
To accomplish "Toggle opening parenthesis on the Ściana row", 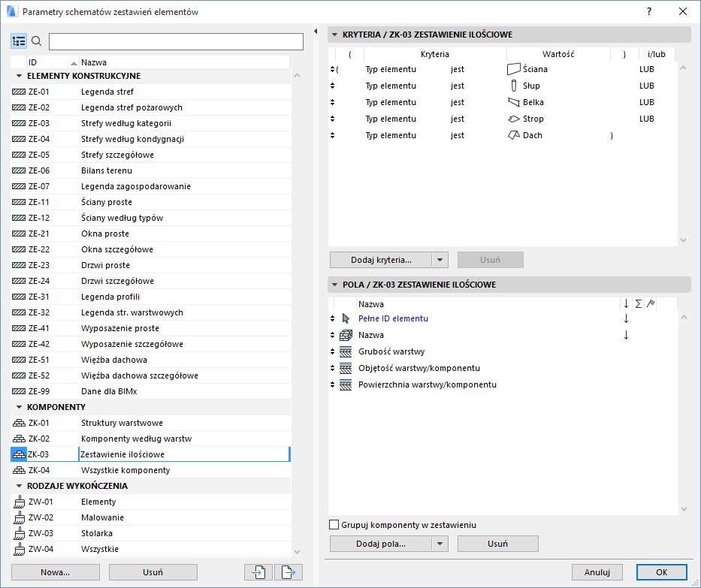I will (337, 69).
